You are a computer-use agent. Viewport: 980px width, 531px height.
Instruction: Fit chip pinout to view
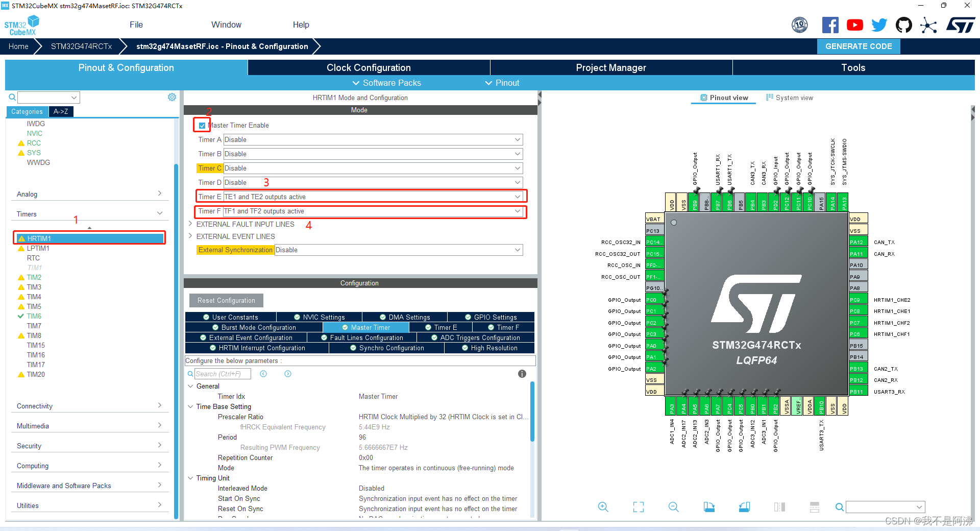(x=639, y=507)
